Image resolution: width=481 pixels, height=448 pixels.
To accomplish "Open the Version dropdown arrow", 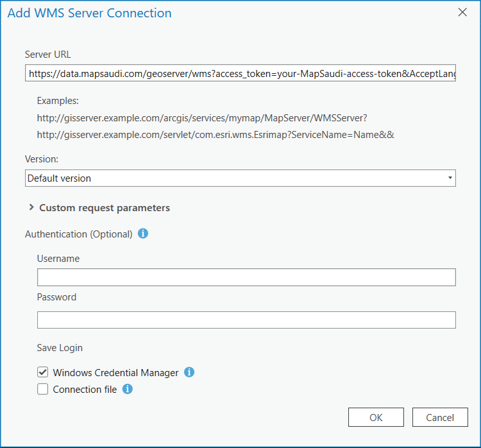I will click(x=450, y=178).
